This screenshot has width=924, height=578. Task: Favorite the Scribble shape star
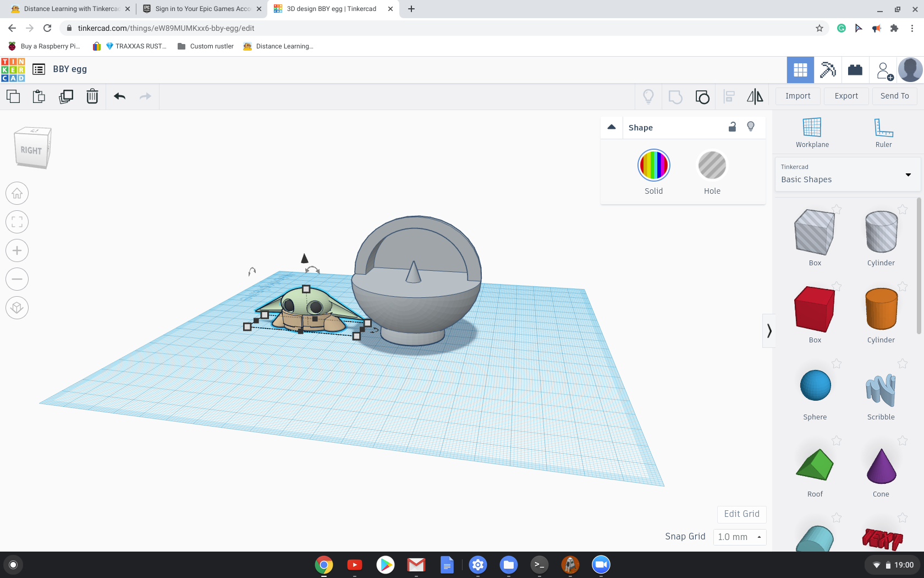[x=903, y=363]
